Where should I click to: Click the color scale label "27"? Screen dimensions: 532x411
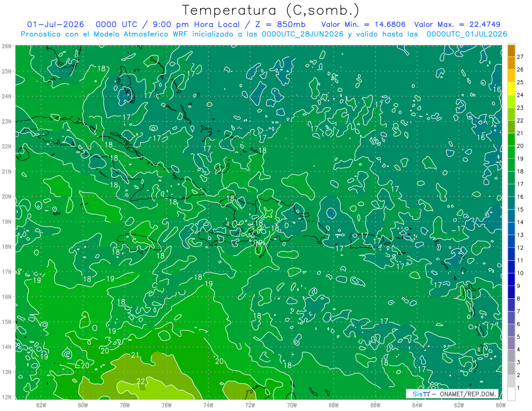(x=520, y=56)
